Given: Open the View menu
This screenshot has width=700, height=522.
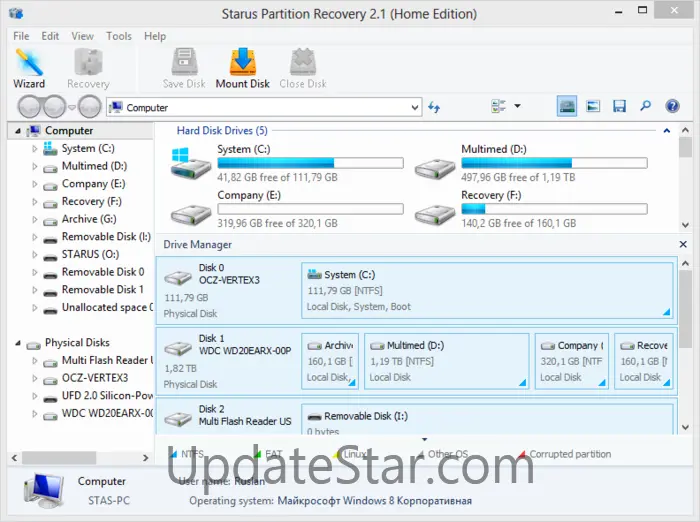Looking at the screenshot, I should tap(83, 36).
